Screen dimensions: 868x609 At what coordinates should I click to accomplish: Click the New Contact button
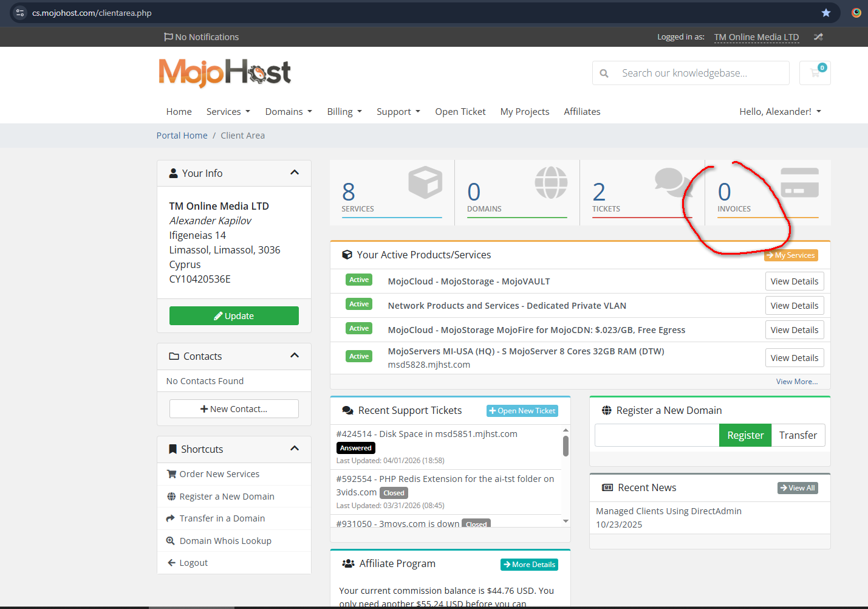pyautogui.click(x=234, y=409)
